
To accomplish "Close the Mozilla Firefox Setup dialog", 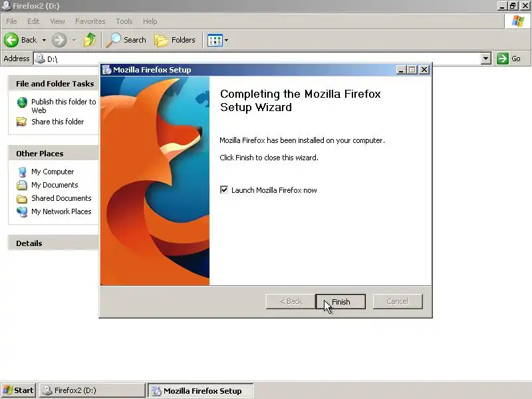I will click(424, 70).
